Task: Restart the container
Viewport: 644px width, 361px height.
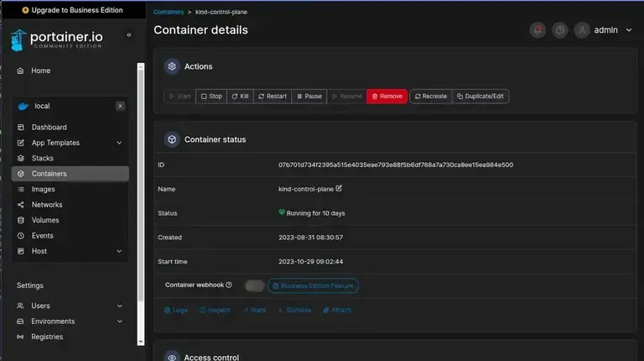Action: click(x=273, y=97)
